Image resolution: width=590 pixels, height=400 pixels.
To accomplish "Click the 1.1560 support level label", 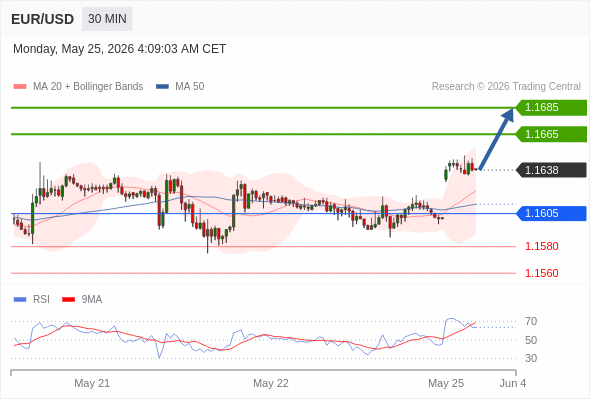I will 542,273.
